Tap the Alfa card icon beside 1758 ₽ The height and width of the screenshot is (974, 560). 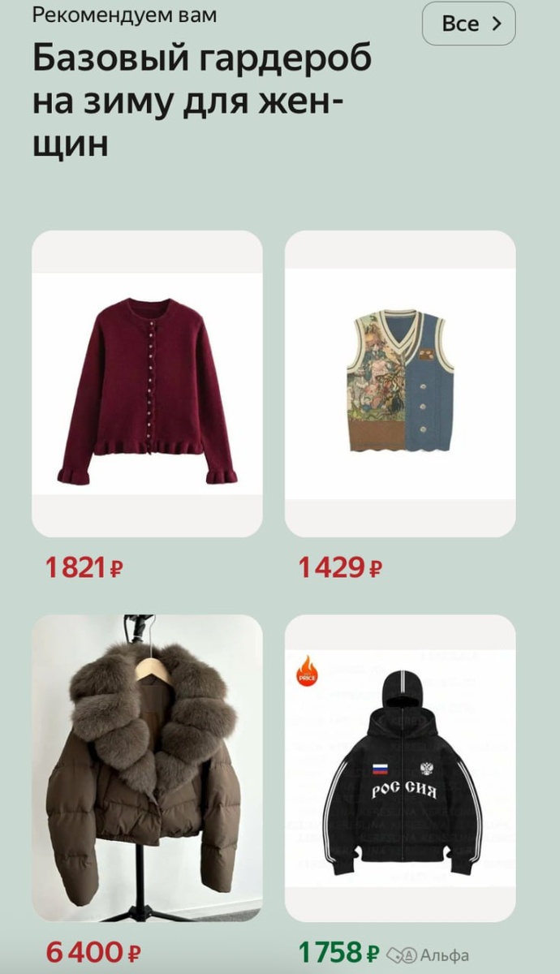402,955
